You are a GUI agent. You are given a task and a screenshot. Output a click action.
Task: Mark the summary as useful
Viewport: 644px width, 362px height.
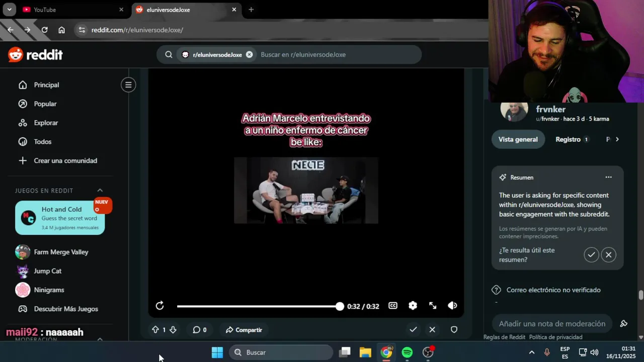[591, 254]
